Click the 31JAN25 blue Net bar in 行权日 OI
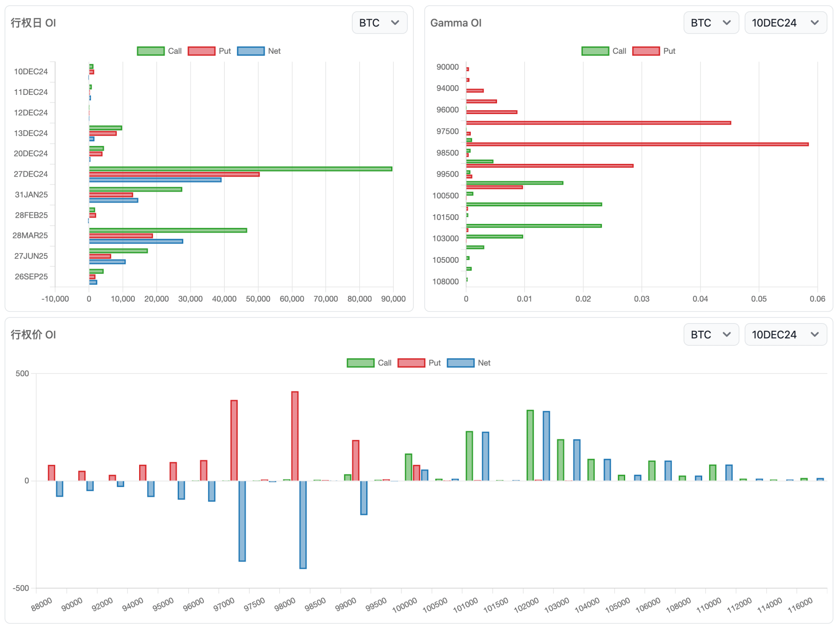Screen dimensions: 840x627 pyautogui.click(x=114, y=200)
